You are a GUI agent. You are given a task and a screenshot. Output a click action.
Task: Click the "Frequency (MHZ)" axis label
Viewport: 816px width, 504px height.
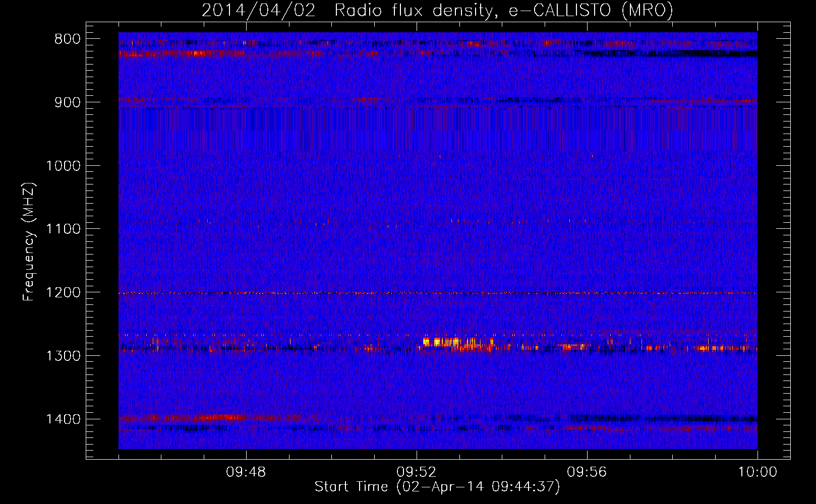click(x=29, y=242)
